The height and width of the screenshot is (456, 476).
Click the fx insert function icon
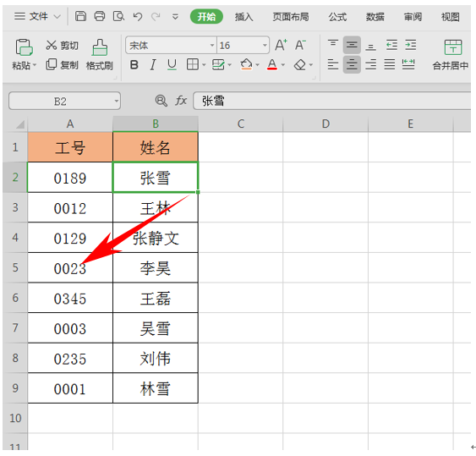click(x=181, y=101)
